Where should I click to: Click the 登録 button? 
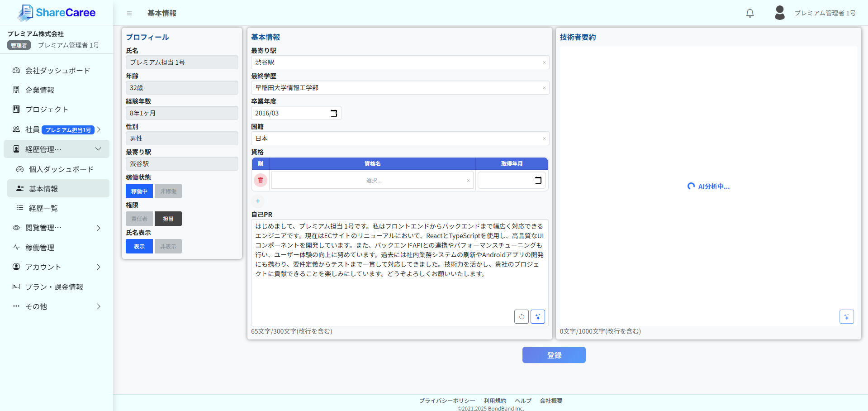coord(554,355)
